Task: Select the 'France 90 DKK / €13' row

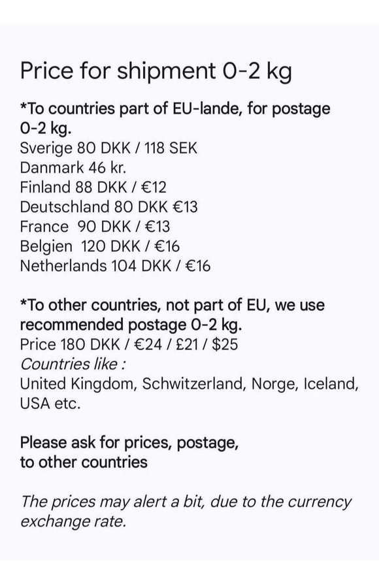Action: pyautogui.click(x=95, y=227)
